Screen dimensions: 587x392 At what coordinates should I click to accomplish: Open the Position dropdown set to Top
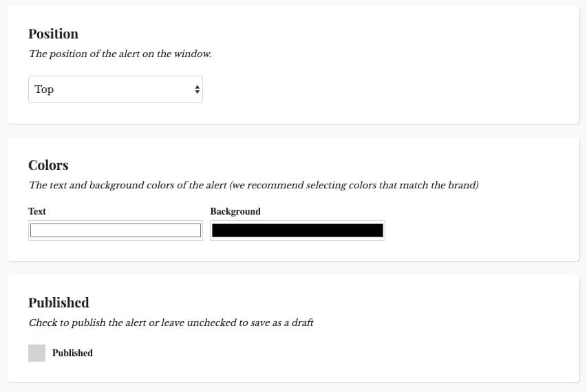(116, 89)
